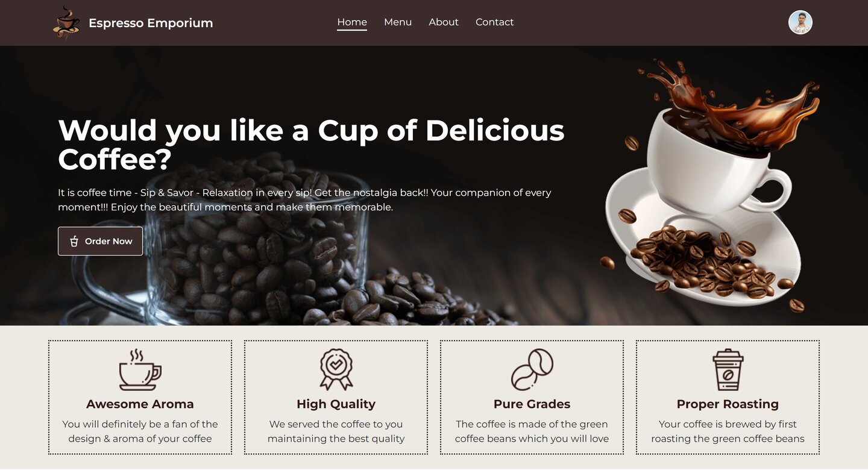Click the coffee beans icon above Pure Grades
This screenshot has width=868, height=470.
click(532, 369)
